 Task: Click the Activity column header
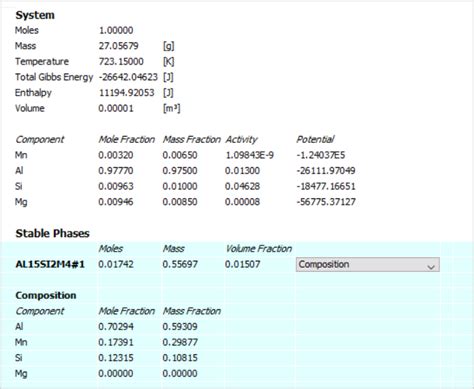pos(241,139)
